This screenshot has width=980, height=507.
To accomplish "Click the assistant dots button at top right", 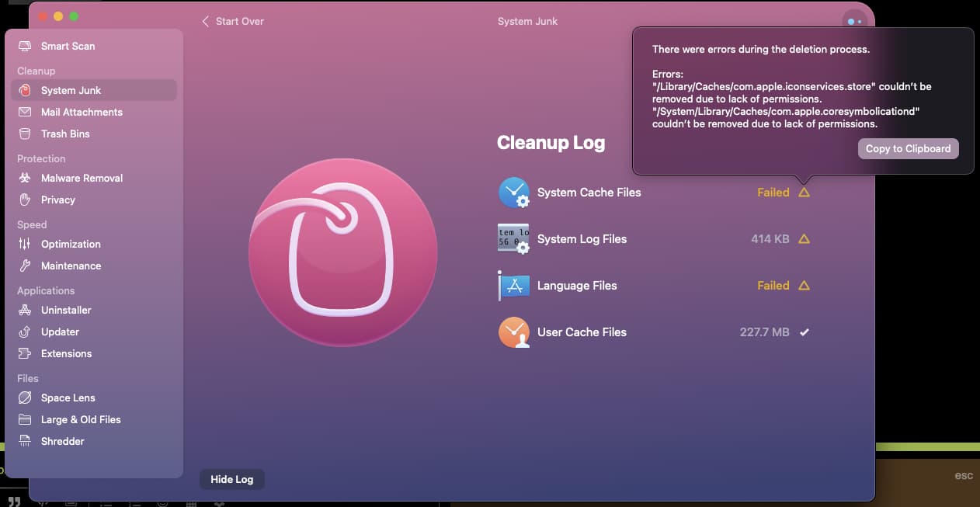I will [x=854, y=22].
